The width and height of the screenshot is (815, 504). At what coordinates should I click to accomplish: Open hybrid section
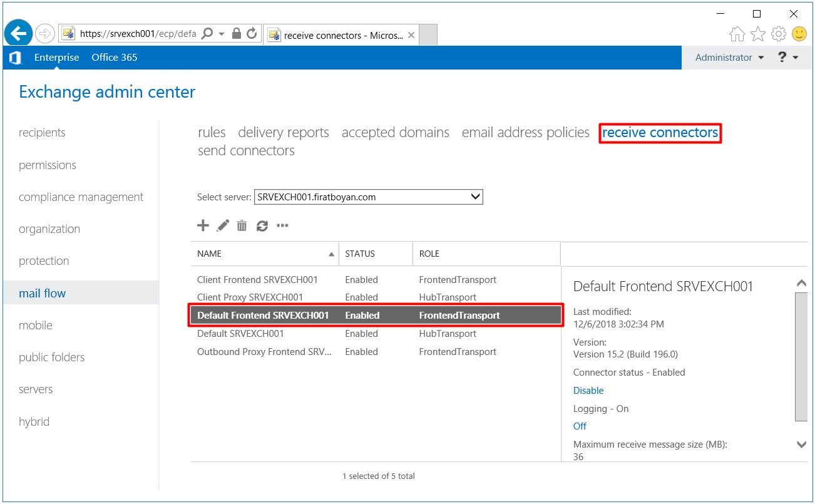pyautogui.click(x=34, y=422)
